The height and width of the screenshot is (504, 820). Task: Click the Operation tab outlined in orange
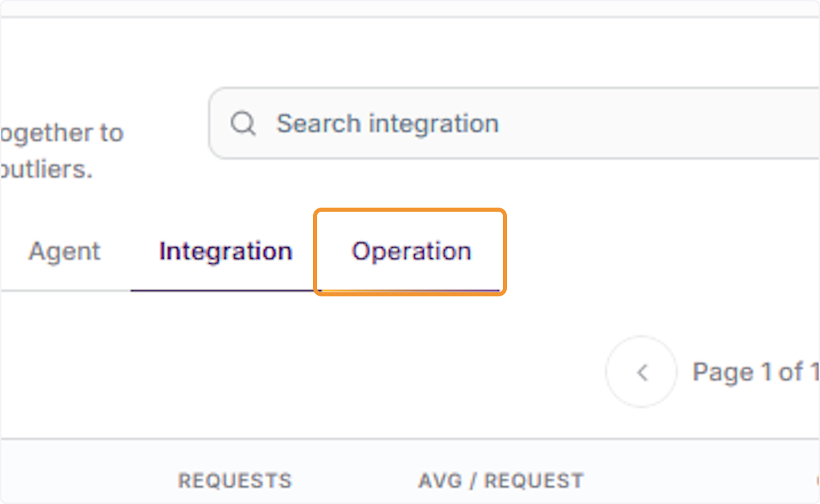point(411,251)
